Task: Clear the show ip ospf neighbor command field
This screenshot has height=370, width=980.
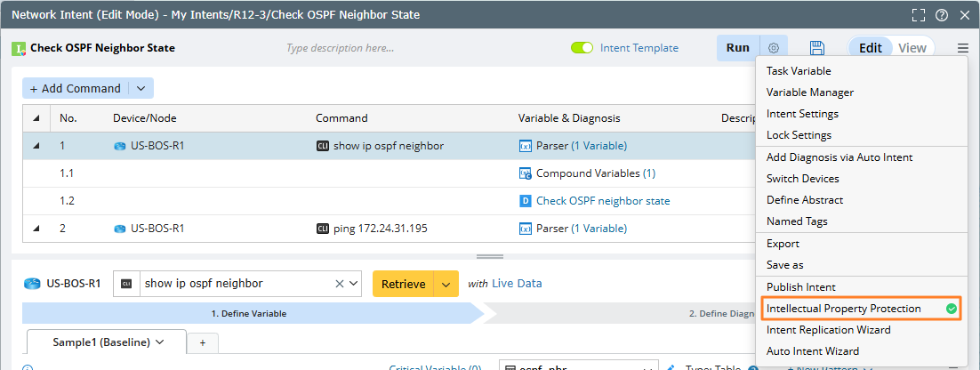Action: pos(340,284)
